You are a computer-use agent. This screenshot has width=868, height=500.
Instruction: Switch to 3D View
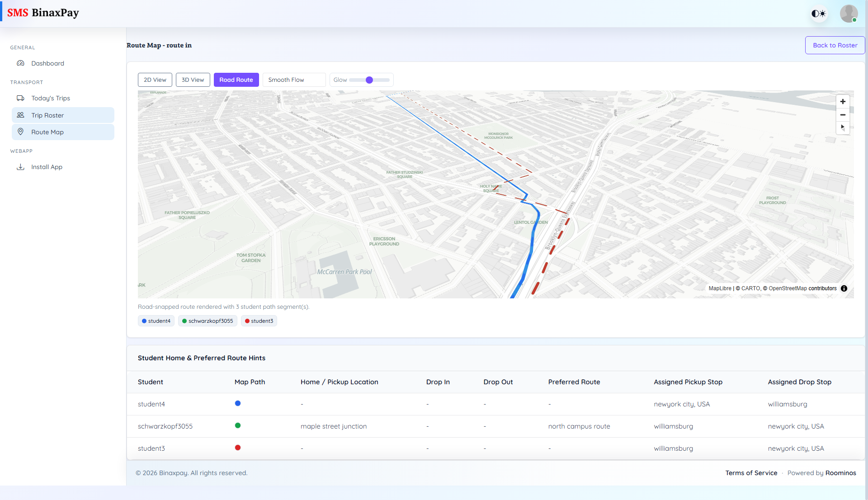[193, 80]
